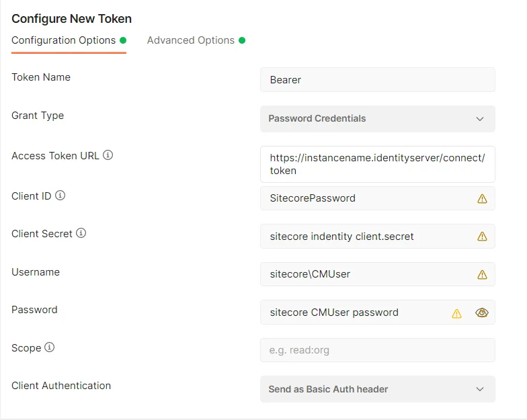Image resolution: width=527 pixels, height=420 pixels.
Task: Show info icon next to Client ID
Action: (x=60, y=195)
